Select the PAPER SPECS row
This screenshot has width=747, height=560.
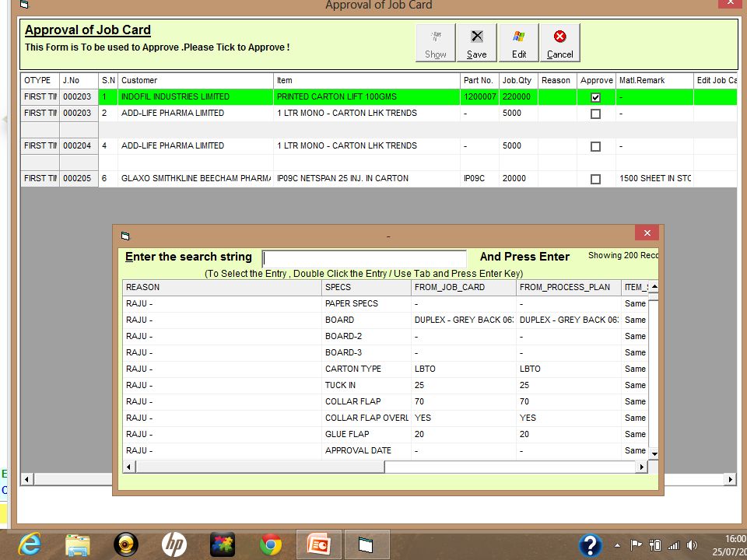click(x=385, y=304)
